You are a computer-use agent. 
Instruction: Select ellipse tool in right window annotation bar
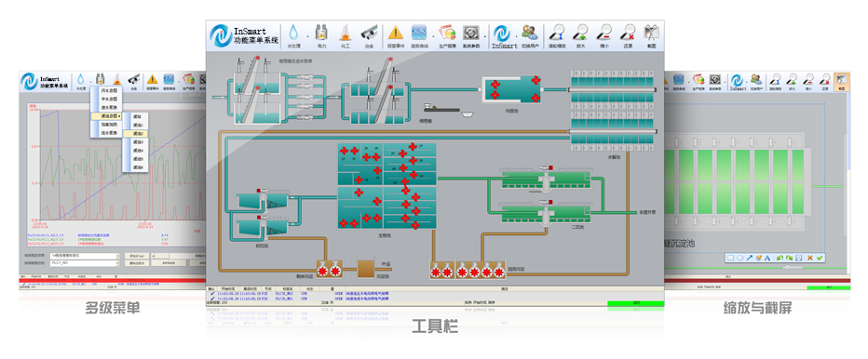coord(740,258)
